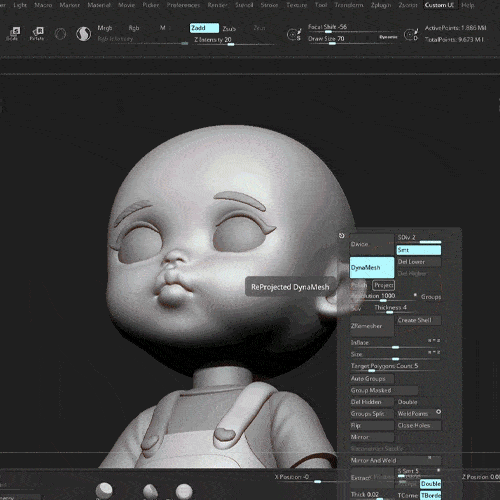Click the draw size D brush icon

pyautogui.click(x=411, y=34)
